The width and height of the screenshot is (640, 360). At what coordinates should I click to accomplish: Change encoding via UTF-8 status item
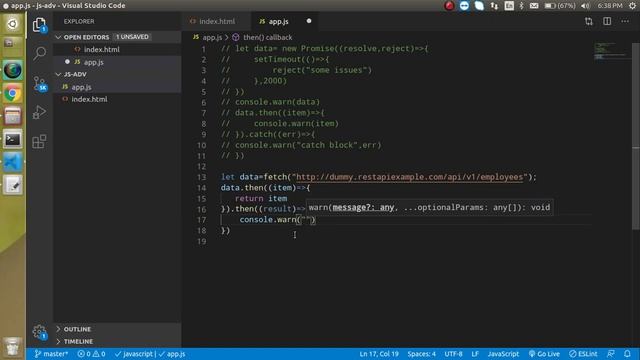click(x=453, y=354)
